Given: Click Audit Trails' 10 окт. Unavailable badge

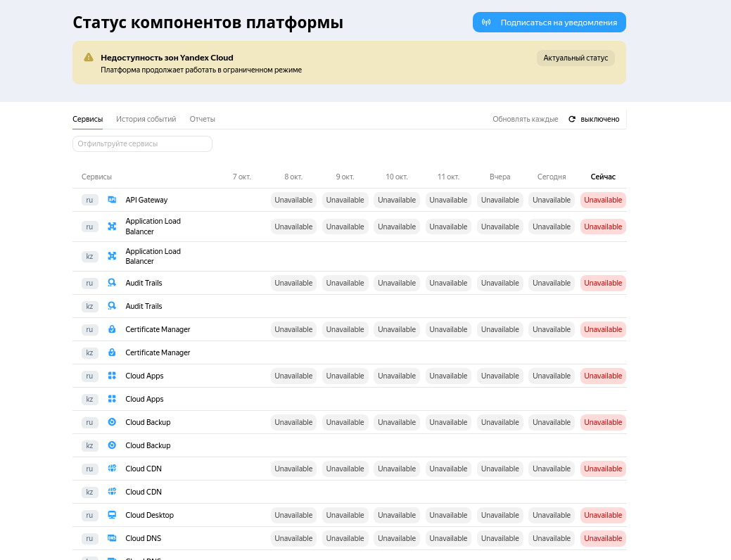Looking at the screenshot, I should 397,283.
